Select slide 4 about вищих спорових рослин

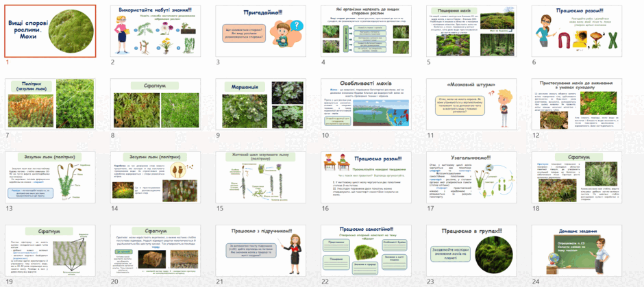coord(367,32)
